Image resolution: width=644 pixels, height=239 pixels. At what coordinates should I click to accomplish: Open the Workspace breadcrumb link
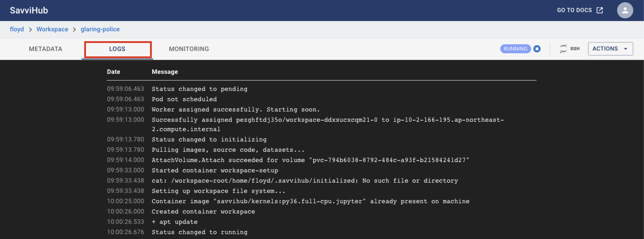pyautogui.click(x=52, y=29)
